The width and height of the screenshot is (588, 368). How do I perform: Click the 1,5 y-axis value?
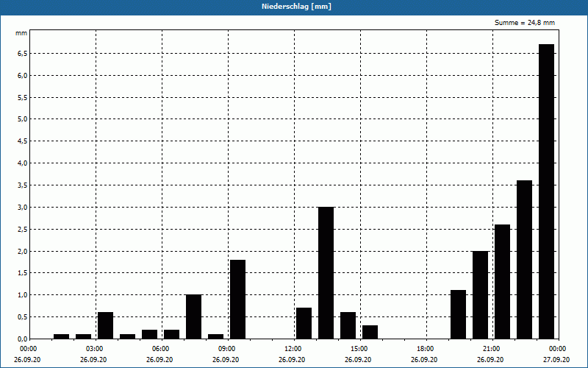point(23,273)
